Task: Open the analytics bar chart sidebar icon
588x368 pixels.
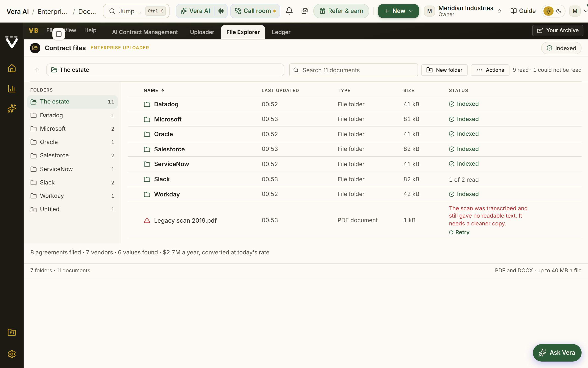Action: click(12, 89)
